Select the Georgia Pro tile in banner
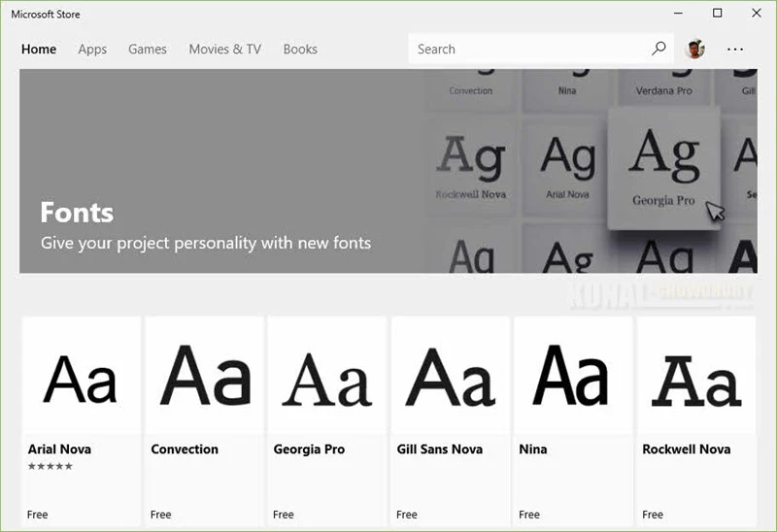 pyautogui.click(x=663, y=168)
